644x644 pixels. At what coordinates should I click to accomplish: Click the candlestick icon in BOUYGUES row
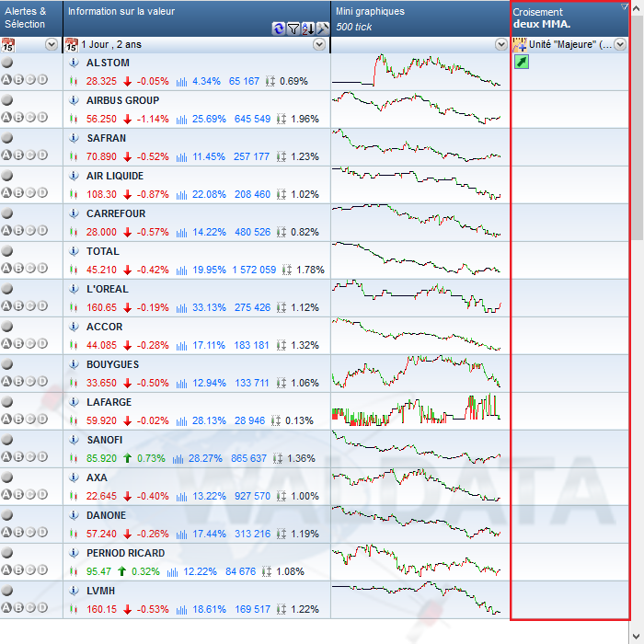click(x=74, y=384)
